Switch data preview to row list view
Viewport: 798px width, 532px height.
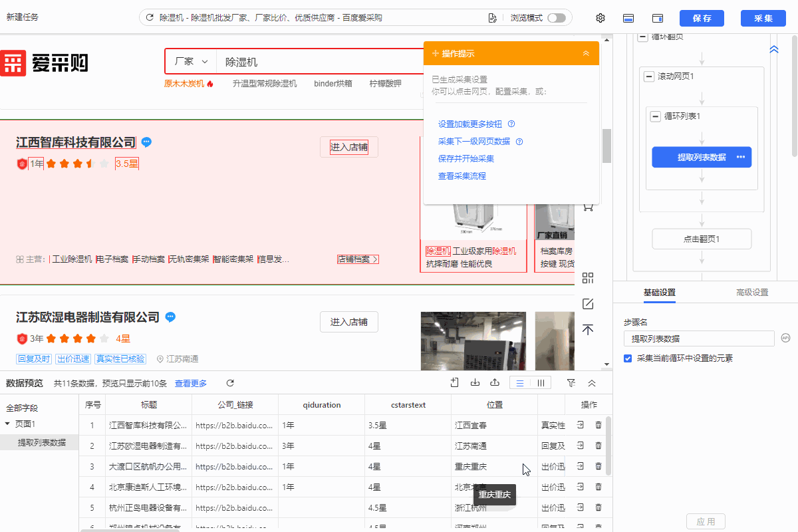[520, 383]
